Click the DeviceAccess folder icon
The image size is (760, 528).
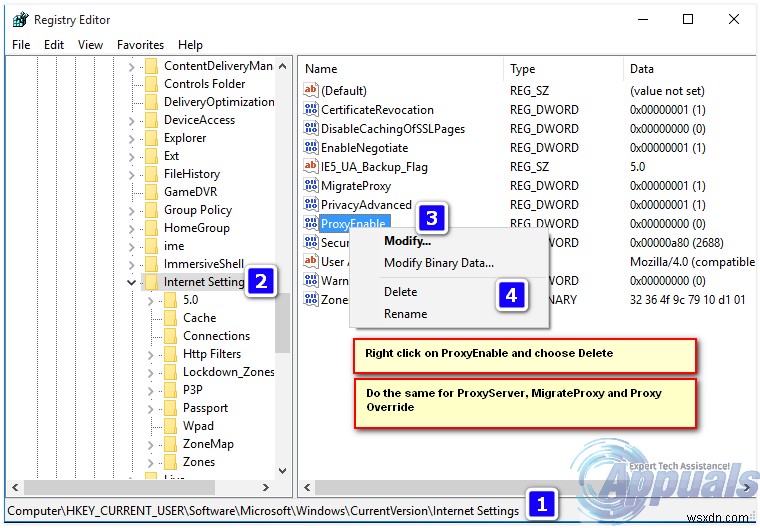(x=152, y=120)
